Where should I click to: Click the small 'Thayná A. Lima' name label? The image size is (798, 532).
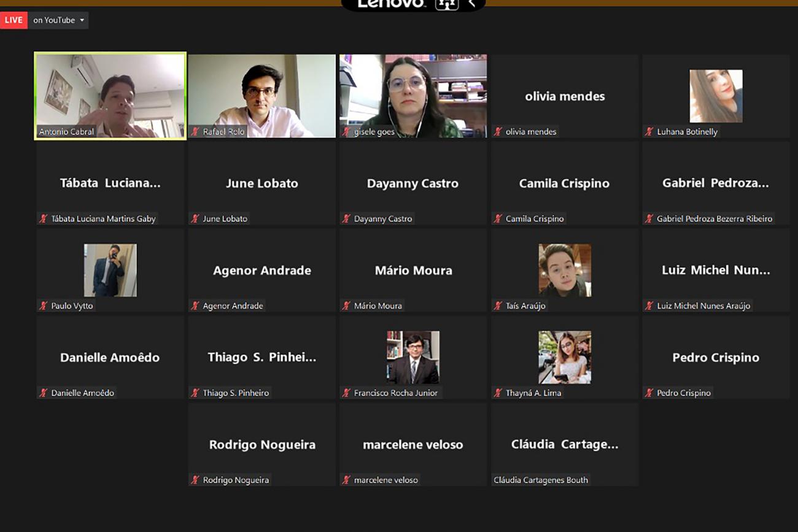coord(533,393)
